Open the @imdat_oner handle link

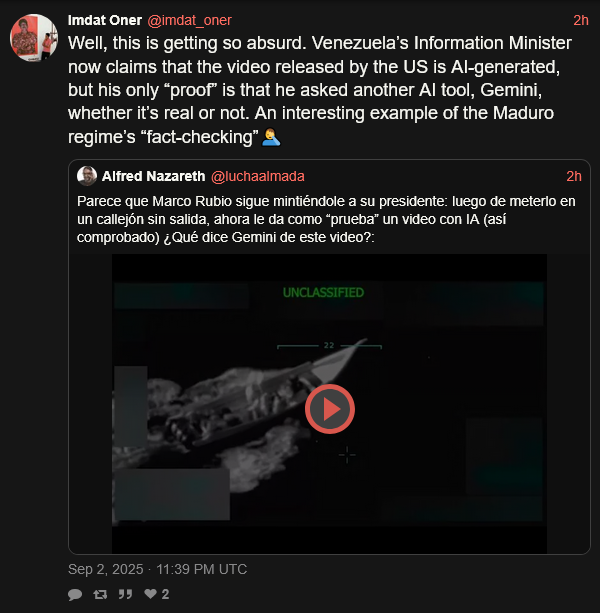click(189, 20)
